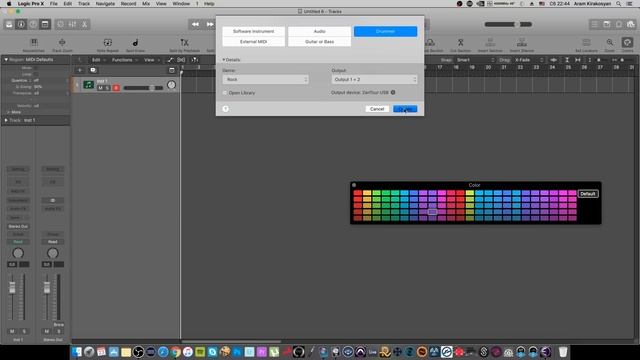Viewport: 640px width, 360px height.
Task: Open the Mix menu in menu bar
Action: tap(146, 4)
